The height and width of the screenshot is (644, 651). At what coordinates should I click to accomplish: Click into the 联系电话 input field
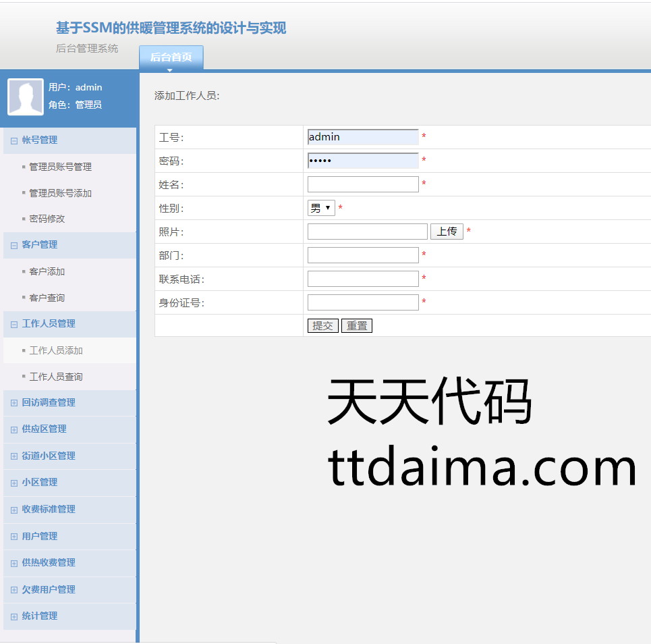point(363,279)
